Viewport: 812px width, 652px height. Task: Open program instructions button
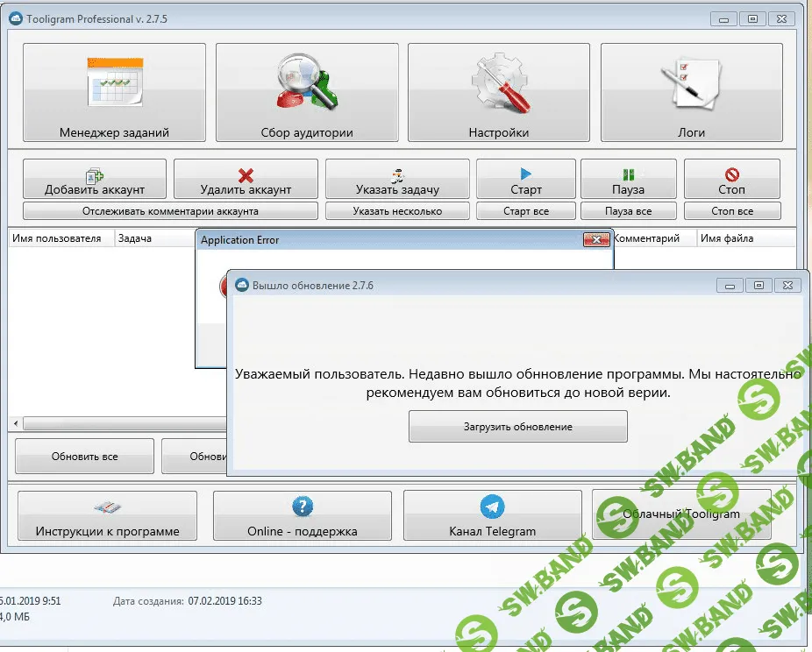click(107, 516)
